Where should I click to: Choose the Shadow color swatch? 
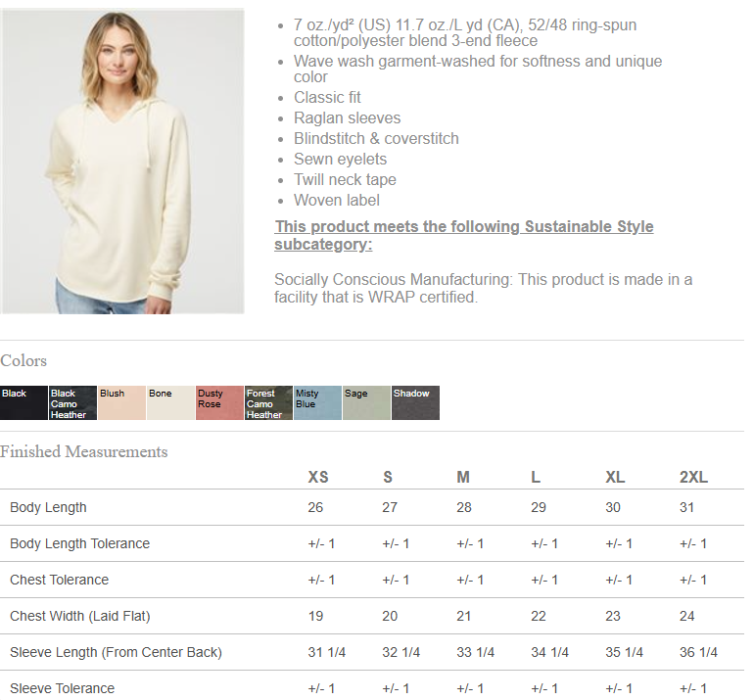tap(415, 402)
